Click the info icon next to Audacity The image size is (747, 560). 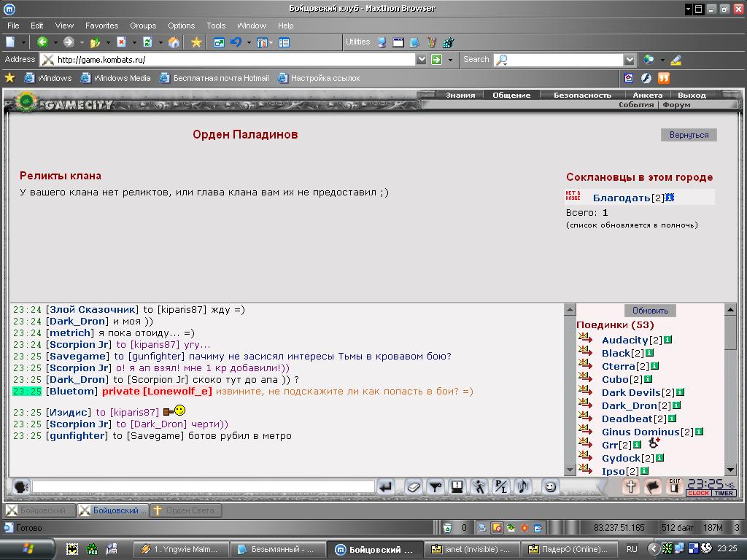pyautogui.click(x=668, y=340)
